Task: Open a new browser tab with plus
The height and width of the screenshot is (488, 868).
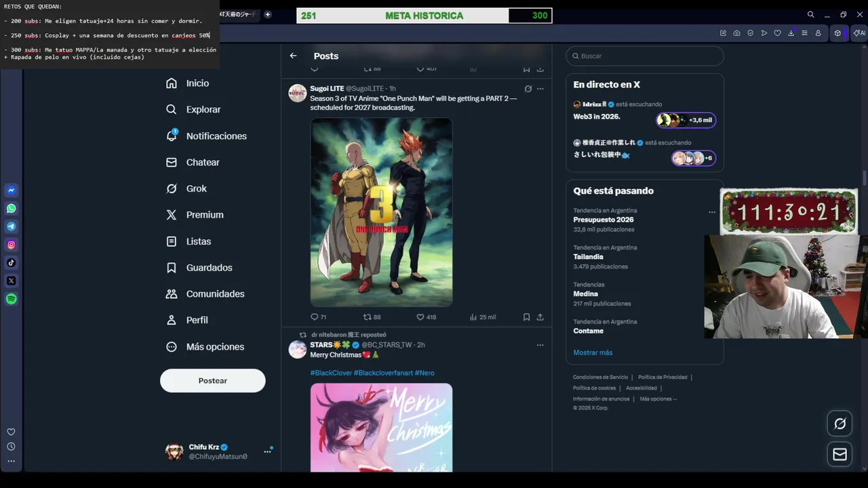Action: 267,14
